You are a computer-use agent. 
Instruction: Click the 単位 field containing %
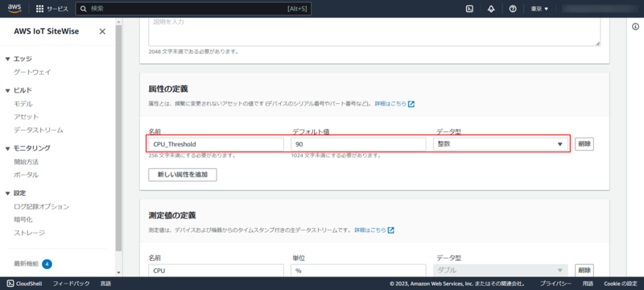pyautogui.click(x=358, y=271)
